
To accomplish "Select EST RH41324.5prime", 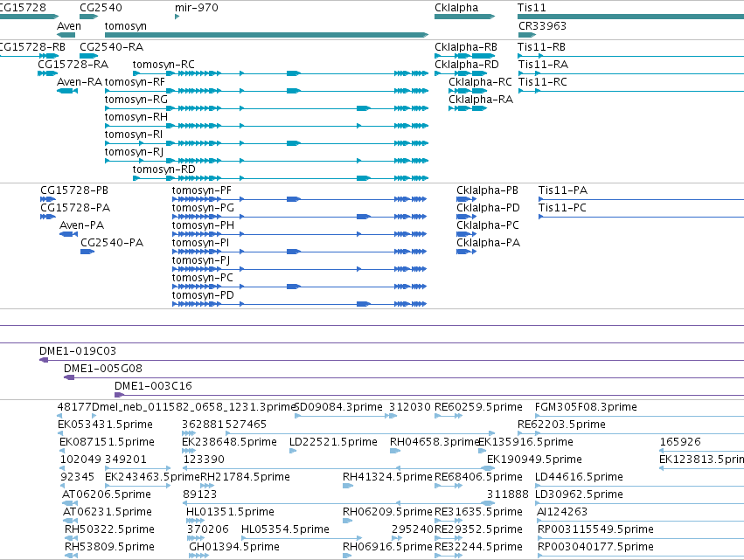I will point(348,486).
